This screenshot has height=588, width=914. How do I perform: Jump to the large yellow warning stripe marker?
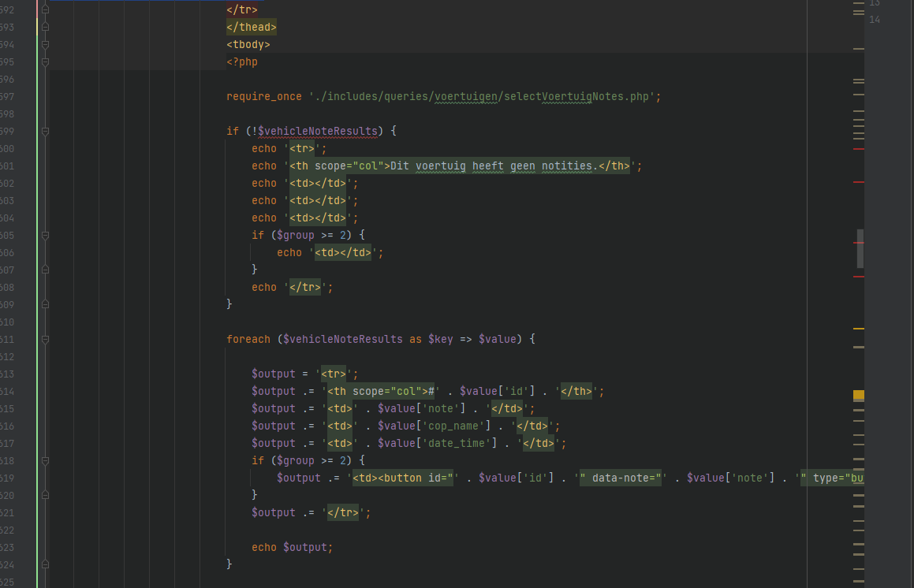pos(859,395)
